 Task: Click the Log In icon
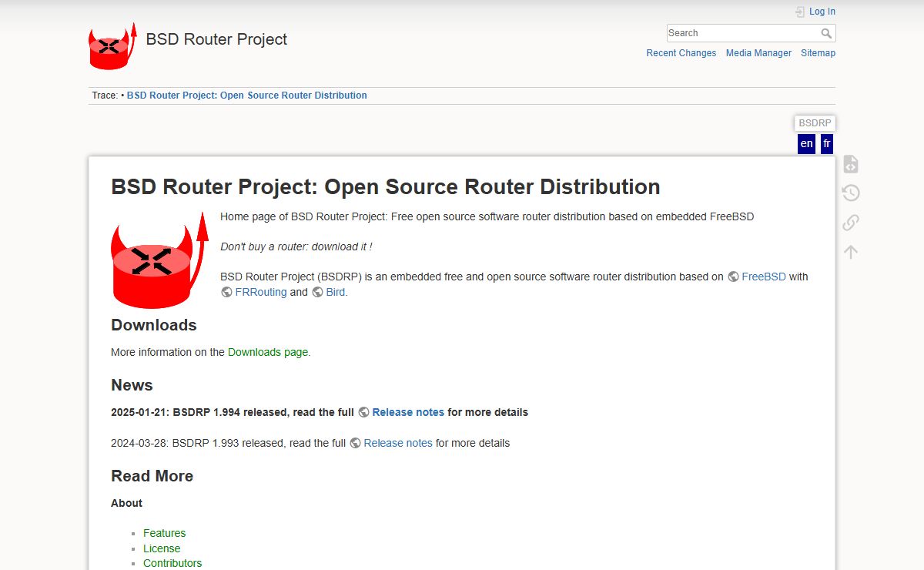tap(800, 12)
